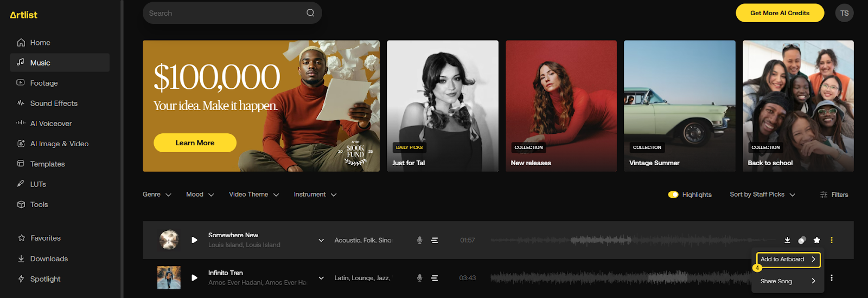Image resolution: width=868 pixels, height=298 pixels.
Task: Open the Sort by Staff Picks dropdown
Action: pos(762,195)
